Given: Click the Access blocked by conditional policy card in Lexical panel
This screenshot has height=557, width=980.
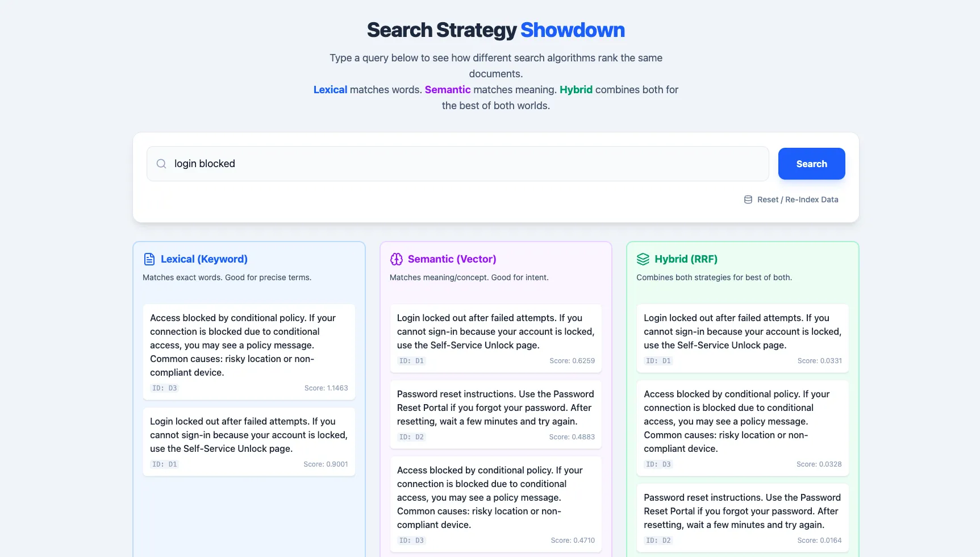Looking at the screenshot, I should 249,351.
